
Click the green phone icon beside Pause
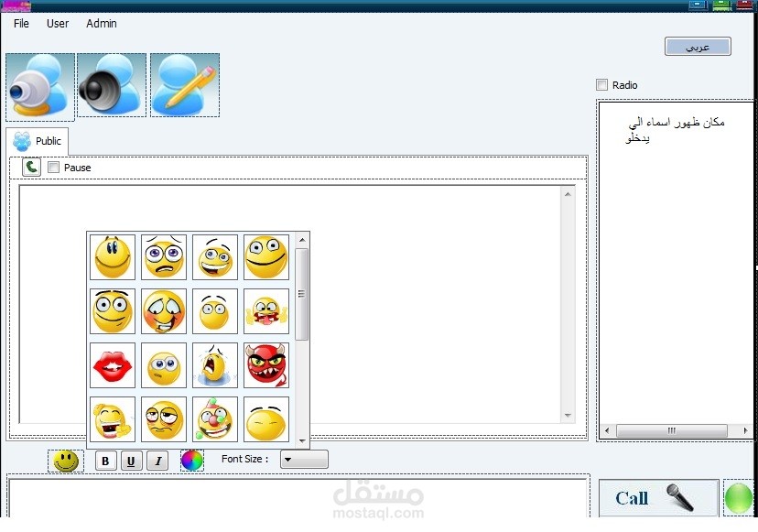pyautogui.click(x=31, y=168)
